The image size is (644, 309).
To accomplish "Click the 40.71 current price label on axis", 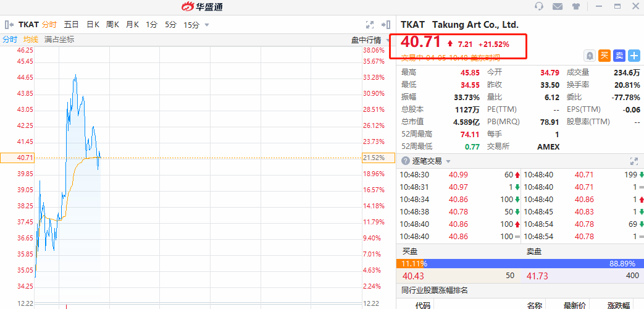I will (x=17, y=158).
